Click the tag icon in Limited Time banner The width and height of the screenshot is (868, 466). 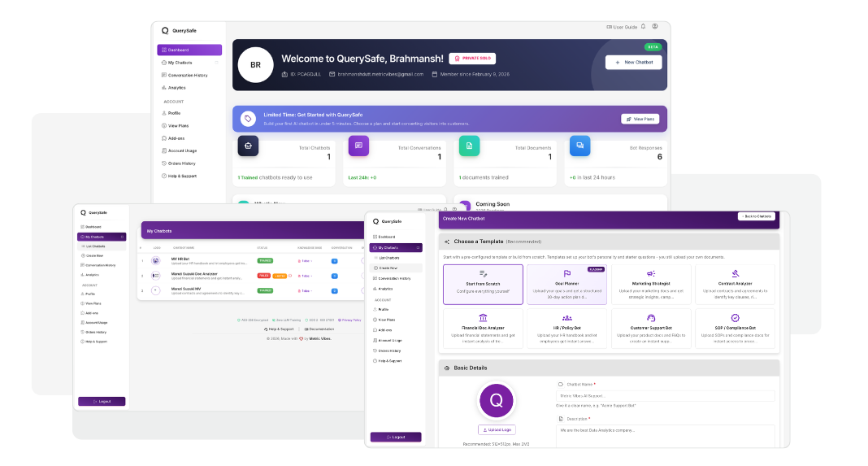pos(248,119)
